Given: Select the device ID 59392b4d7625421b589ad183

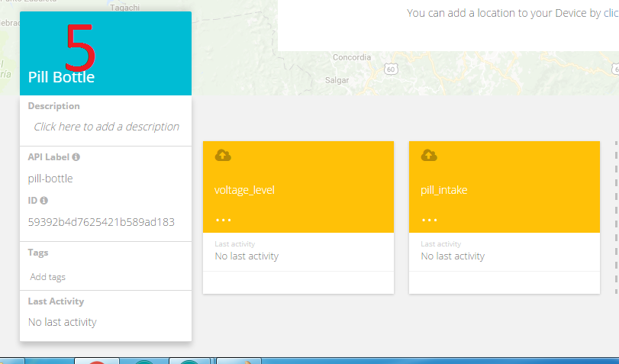Looking at the screenshot, I should pos(102,222).
